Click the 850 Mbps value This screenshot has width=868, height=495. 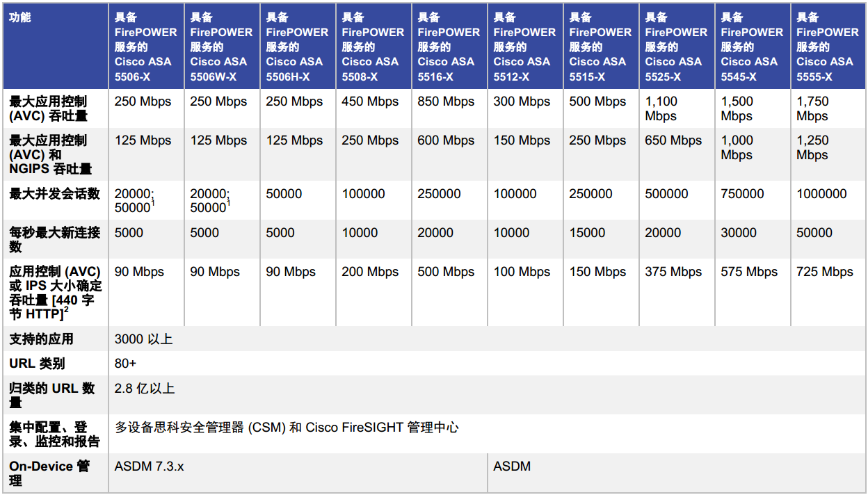447,102
